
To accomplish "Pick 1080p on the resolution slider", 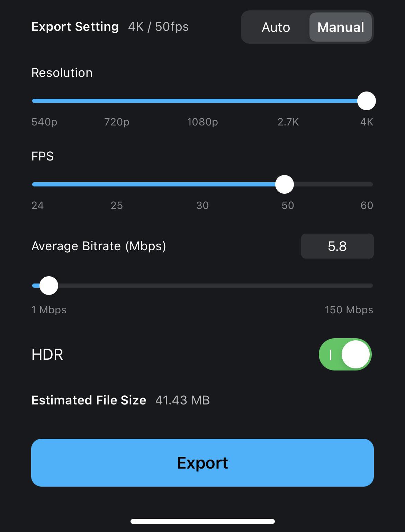I will [202, 101].
